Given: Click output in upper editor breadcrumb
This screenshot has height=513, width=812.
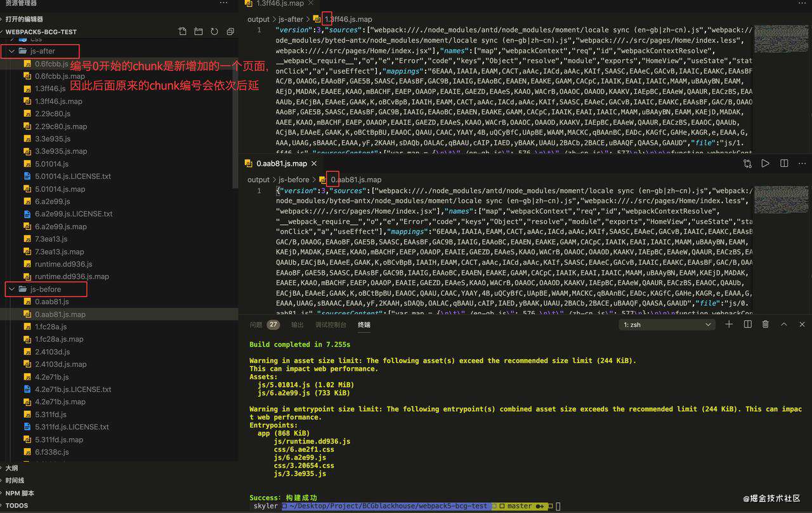Looking at the screenshot, I should coord(258,19).
